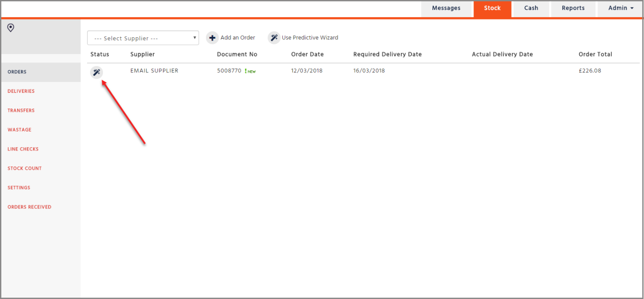Click Required Delivery Date column header
Viewport: 644px width, 299px height.
click(388, 54)
